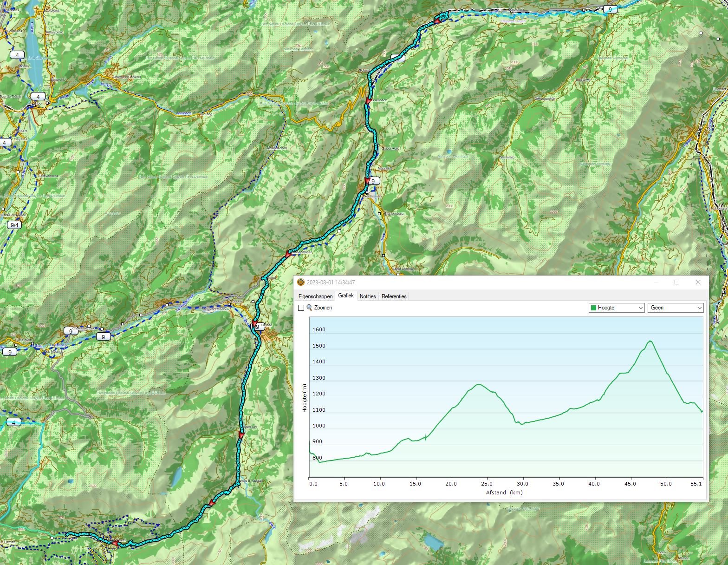The height and width of the screenshot is (565, 728).
Task: Click red track arrow near Saanenmöser
Action: 287,254
